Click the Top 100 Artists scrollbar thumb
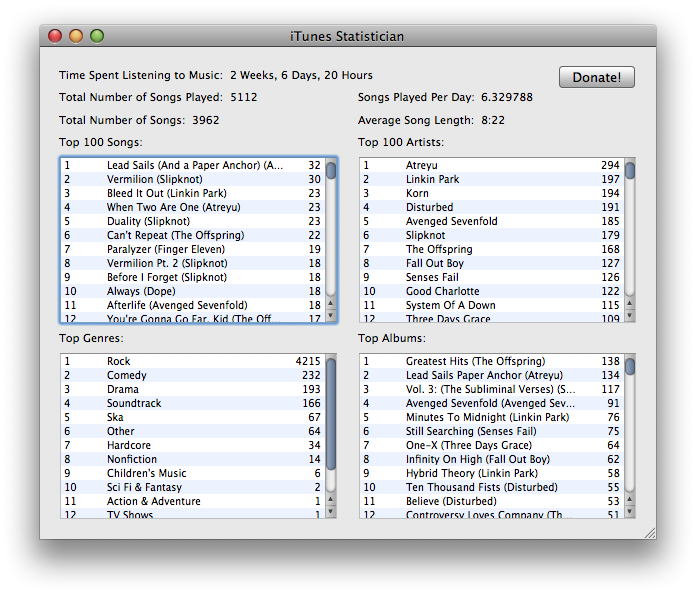The height and width of the screenshot is (594, 696). [630, 170]
